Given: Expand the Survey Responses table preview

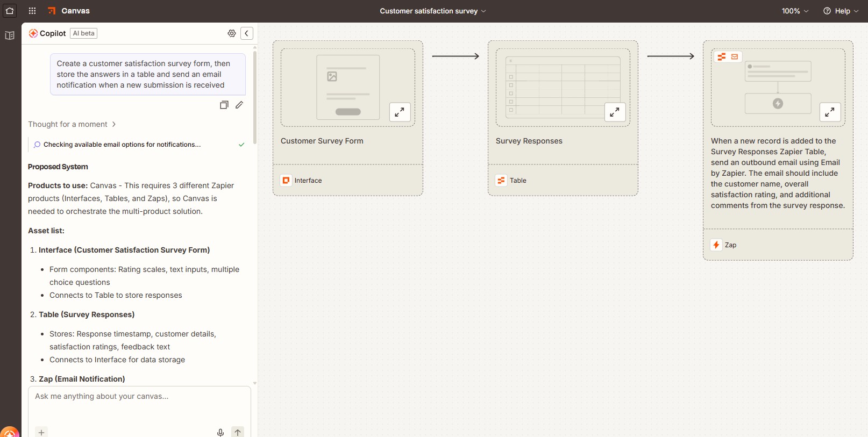Looking at the screenshot, I should coord(615,112).
